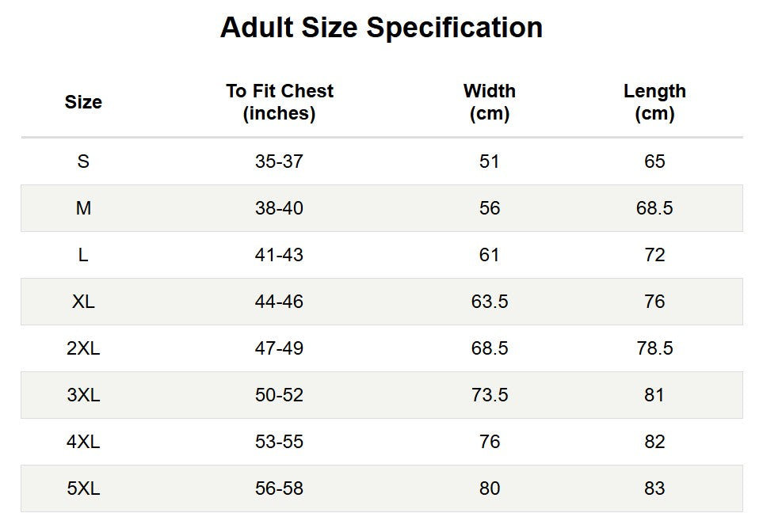The image size is (763, 532).
Task: Click the 73.5 width cell
Action: coord(490,395)
